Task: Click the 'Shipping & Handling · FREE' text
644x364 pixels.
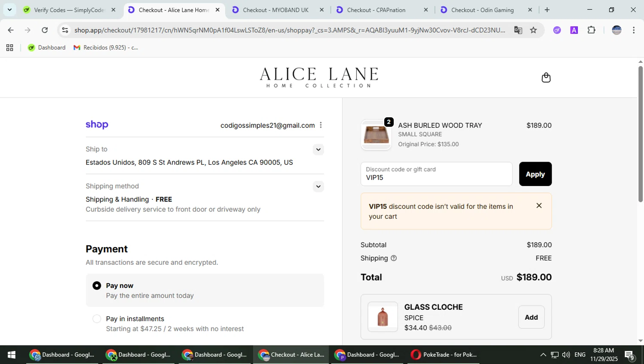Action: (x=129, y=199)
